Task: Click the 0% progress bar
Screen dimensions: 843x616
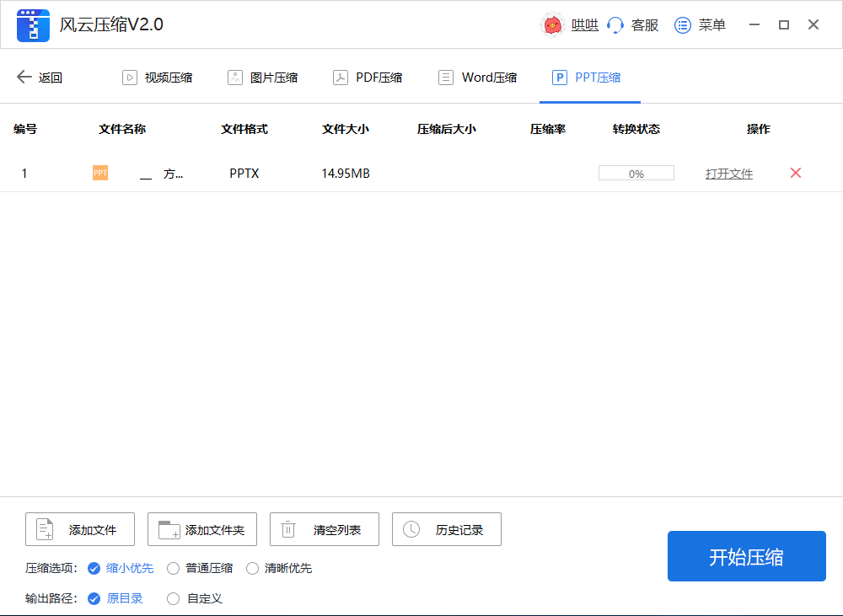Action: (636, 172)
